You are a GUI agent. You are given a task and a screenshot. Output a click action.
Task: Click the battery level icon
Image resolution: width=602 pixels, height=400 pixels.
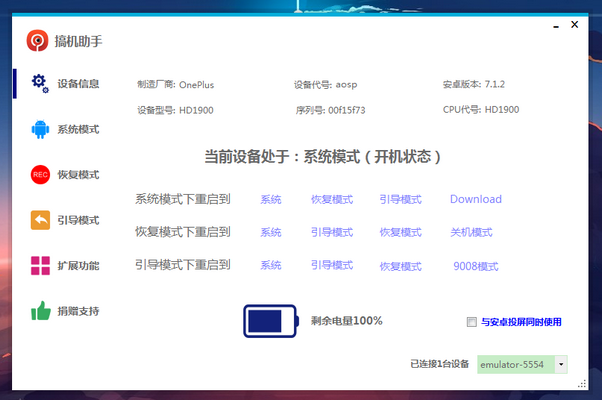[x=270, y=321]
